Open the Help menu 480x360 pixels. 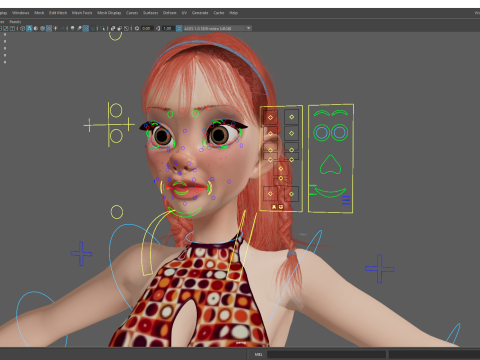233,13
